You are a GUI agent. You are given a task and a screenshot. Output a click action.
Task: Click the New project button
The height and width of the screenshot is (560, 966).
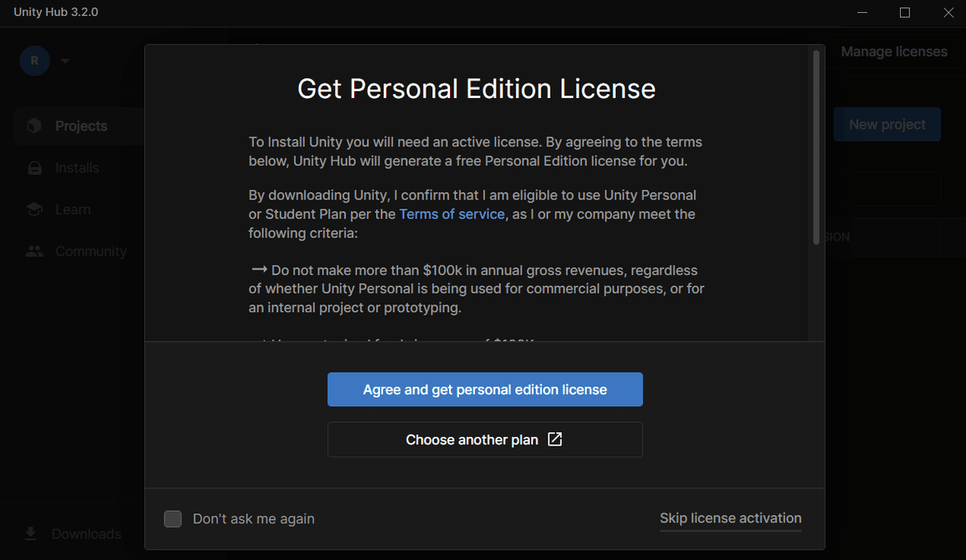(x=887, y=125)
